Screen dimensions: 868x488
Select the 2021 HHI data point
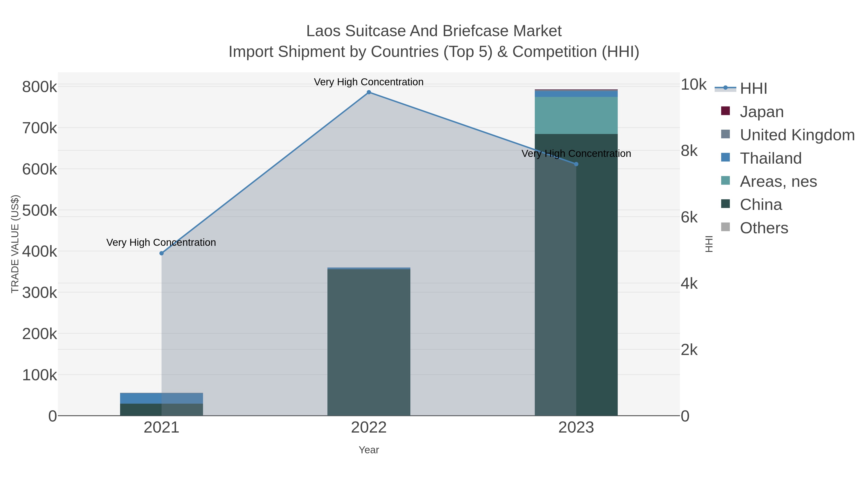[x=161, y=253]
